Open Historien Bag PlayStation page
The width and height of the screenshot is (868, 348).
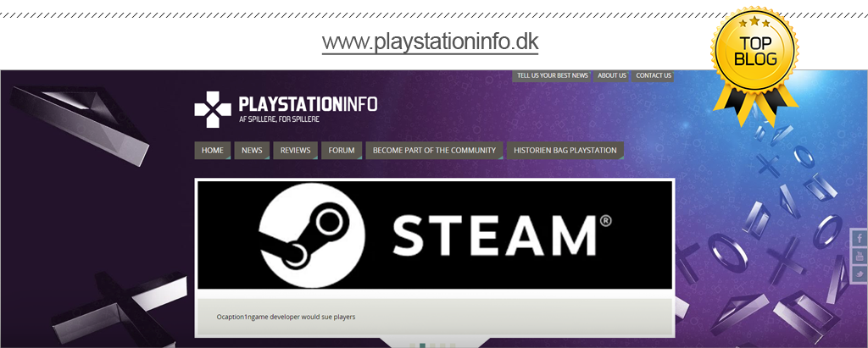tap(565, 151)
